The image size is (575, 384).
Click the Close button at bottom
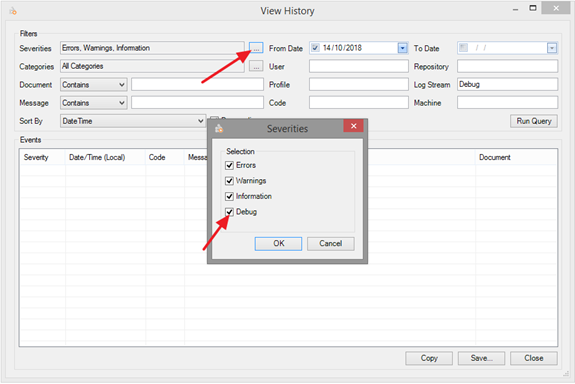pos(534,358)
